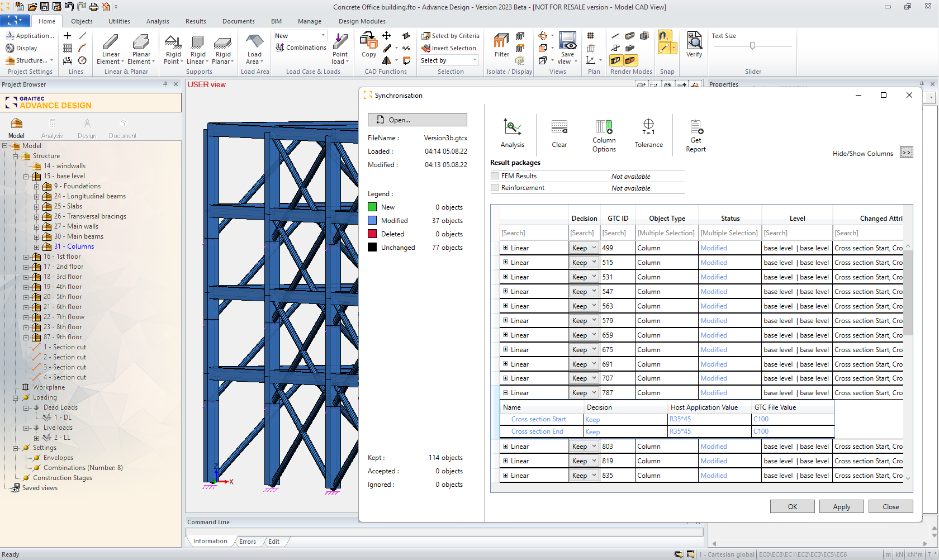
Task: Click the Cross section Start link
Action: pos(538,419)
